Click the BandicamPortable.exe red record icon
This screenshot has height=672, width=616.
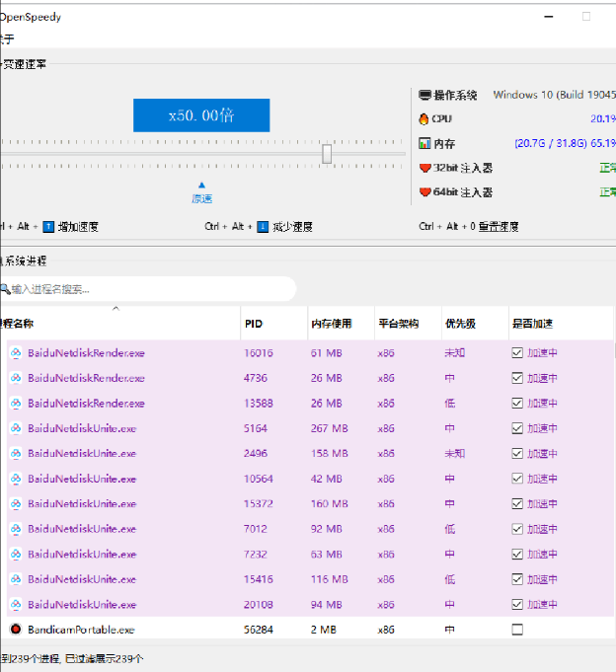(x=16, y=630)
